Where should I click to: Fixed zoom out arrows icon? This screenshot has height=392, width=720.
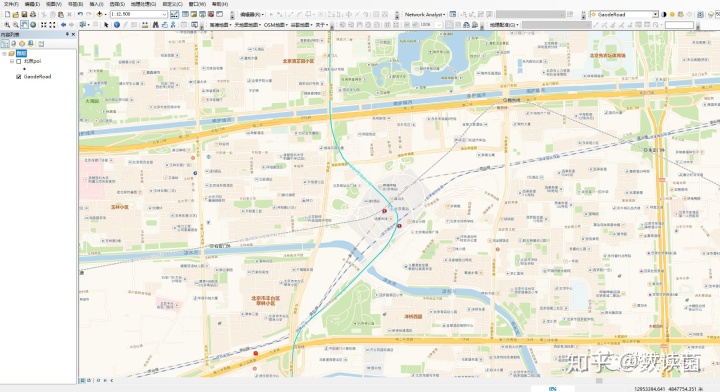click(52, 24)
